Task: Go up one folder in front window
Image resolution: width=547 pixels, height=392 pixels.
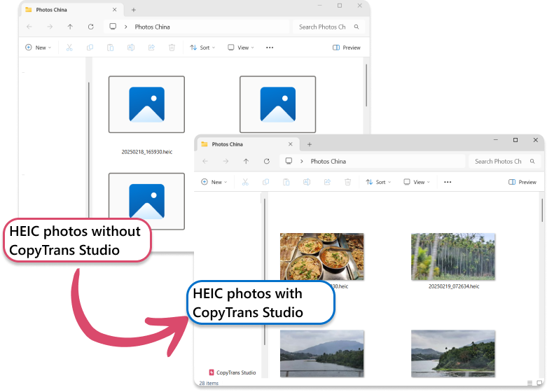Action: coord(246,161)
